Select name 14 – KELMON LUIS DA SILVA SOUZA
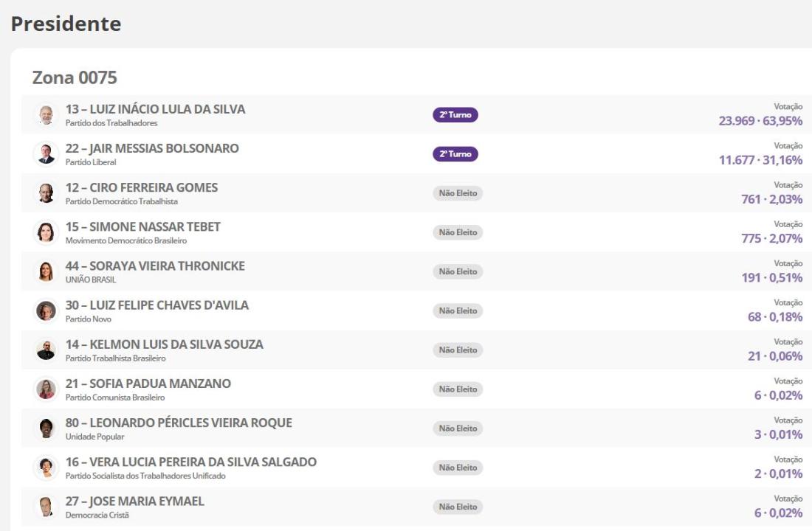Viewport: 812px width, 531px height. pyautogui.click(x=164, y=344)
